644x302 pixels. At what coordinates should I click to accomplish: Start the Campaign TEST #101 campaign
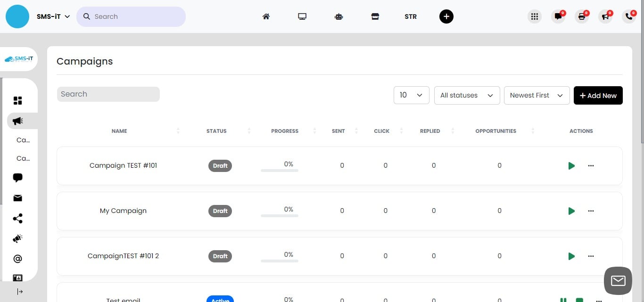click(571, 166)
